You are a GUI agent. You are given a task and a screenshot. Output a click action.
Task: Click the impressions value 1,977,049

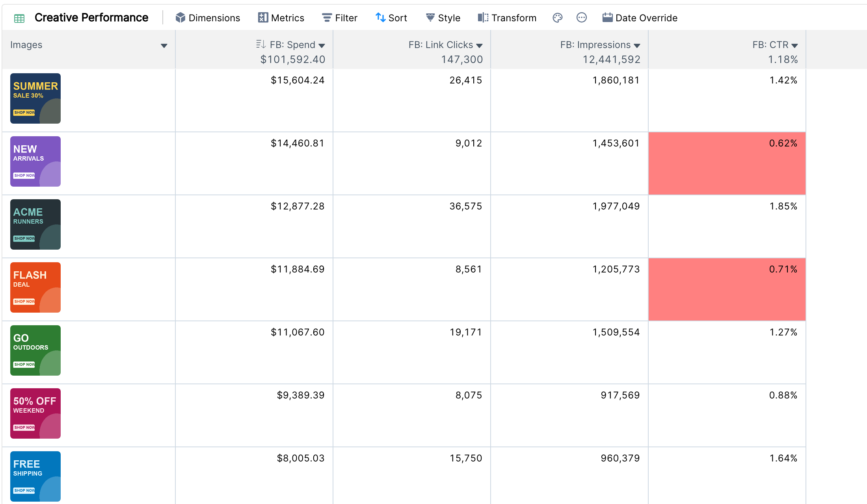click(x=616, y=206)
